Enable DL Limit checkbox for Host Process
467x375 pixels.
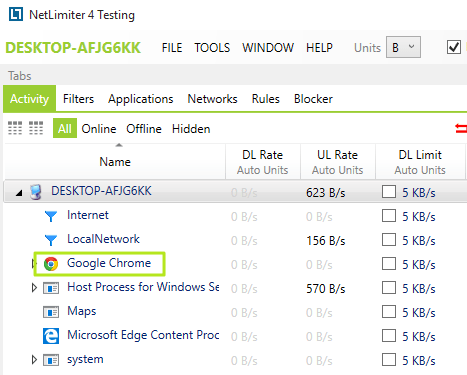pyautogui.click(x=389, y=288)
